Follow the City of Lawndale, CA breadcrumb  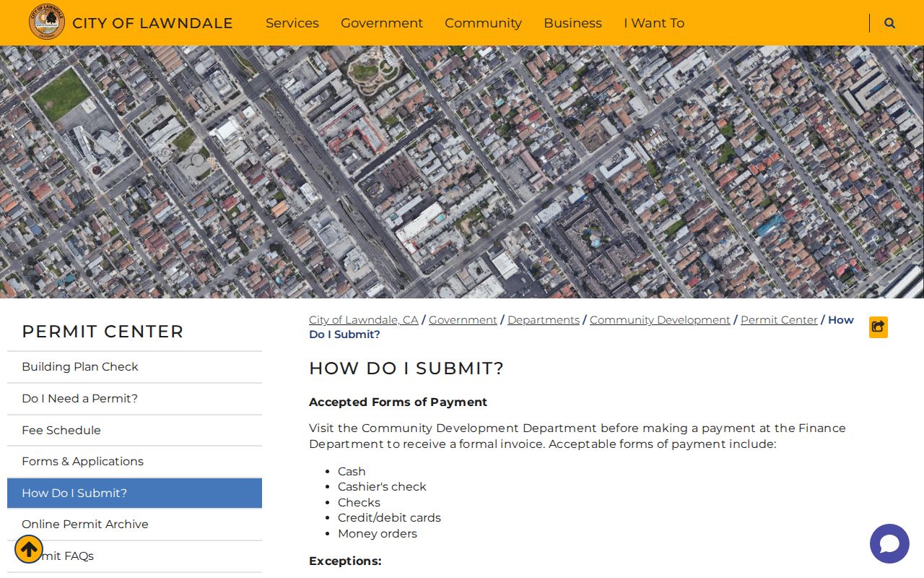pos(364,320)
